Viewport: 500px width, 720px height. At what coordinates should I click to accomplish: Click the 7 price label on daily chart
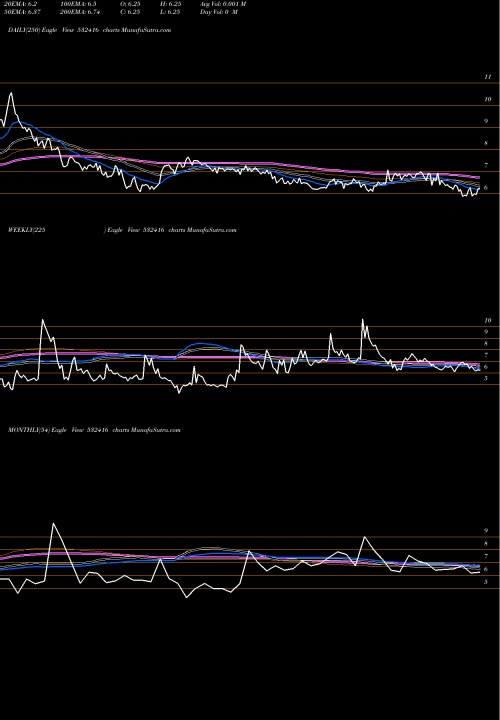(486, 165)
